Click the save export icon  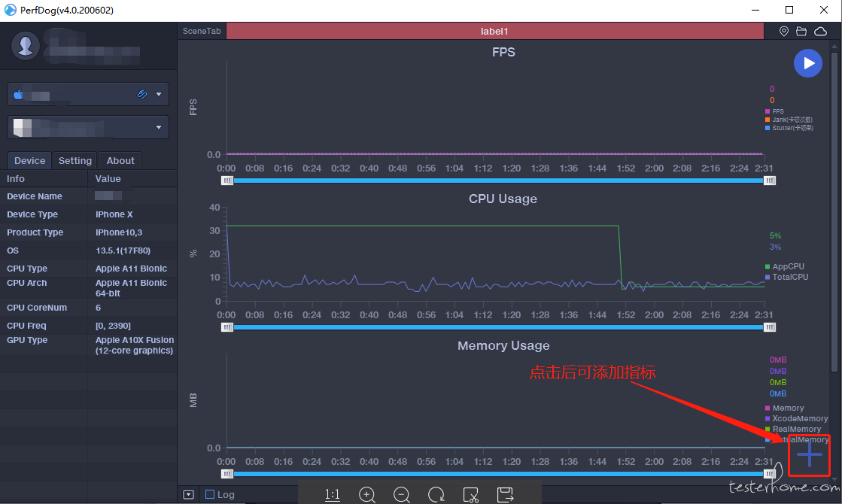click(506, 495)
